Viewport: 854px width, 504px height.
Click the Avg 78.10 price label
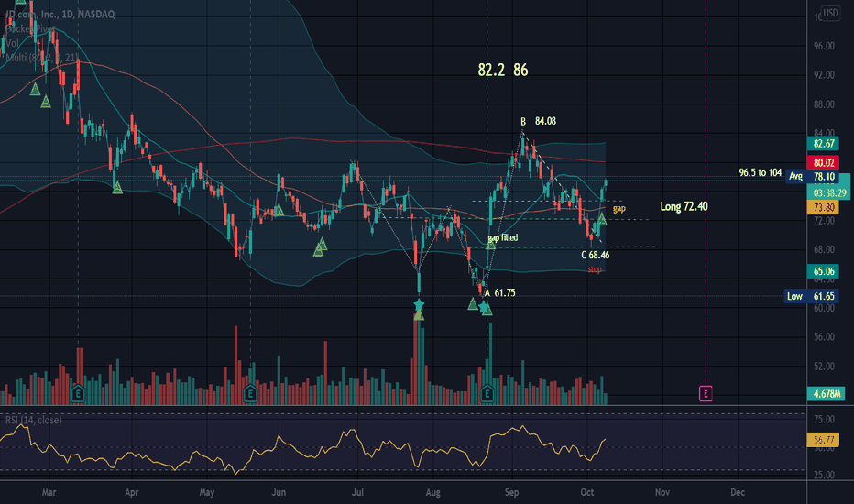(x=813, y=177)
